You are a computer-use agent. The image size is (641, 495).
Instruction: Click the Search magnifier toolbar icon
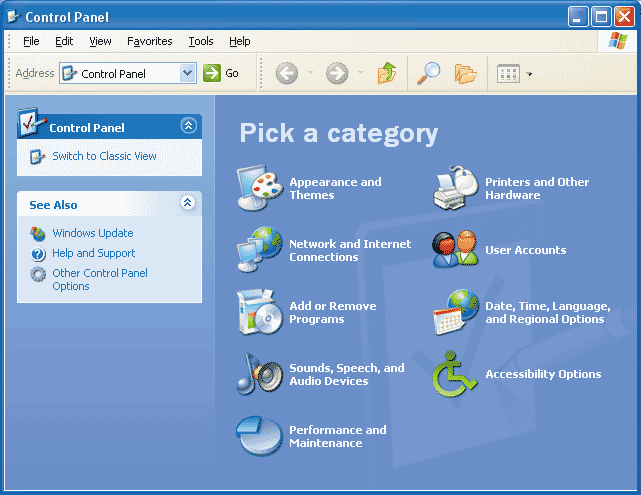pos(429,73)
